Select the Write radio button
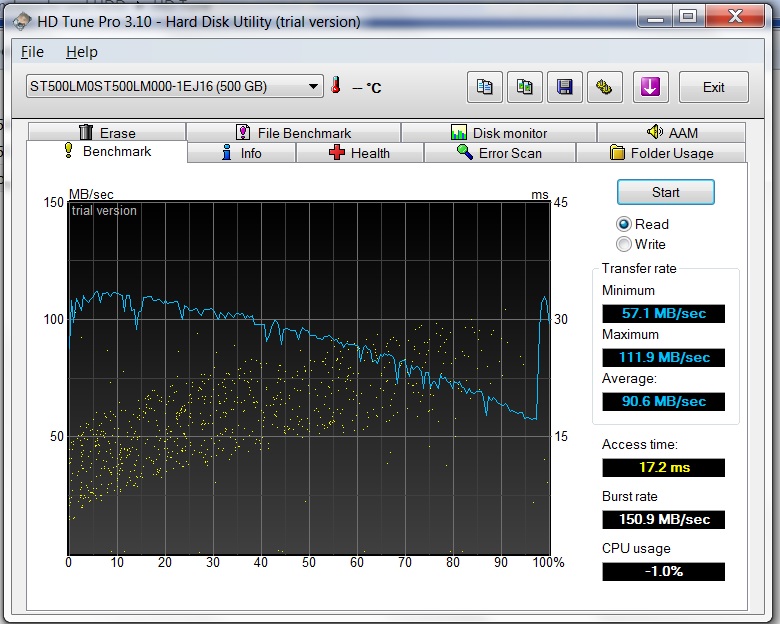Image resolution: width=780 pixels, height=624 pixels. pos(624,244)
